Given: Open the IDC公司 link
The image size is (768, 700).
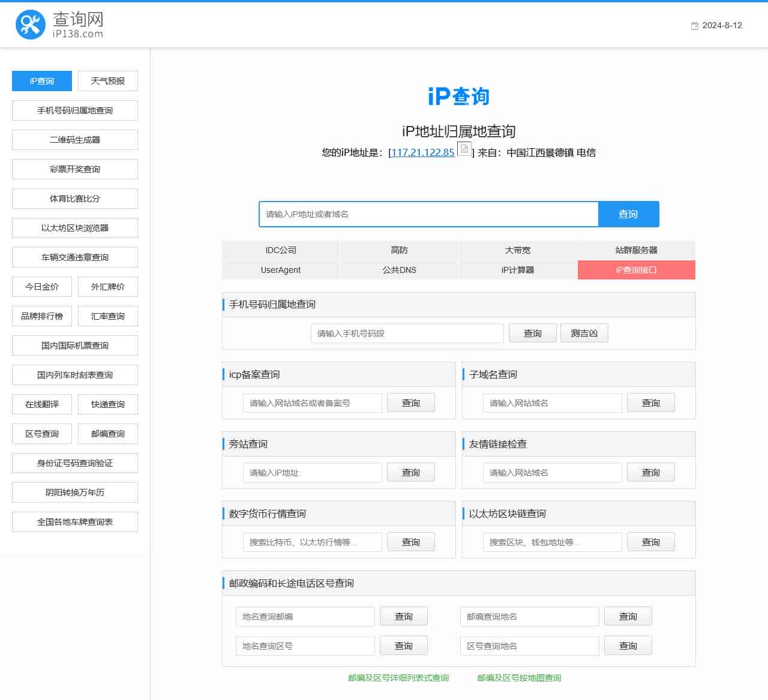Looking at the screenshot, I should click(281, 250).
